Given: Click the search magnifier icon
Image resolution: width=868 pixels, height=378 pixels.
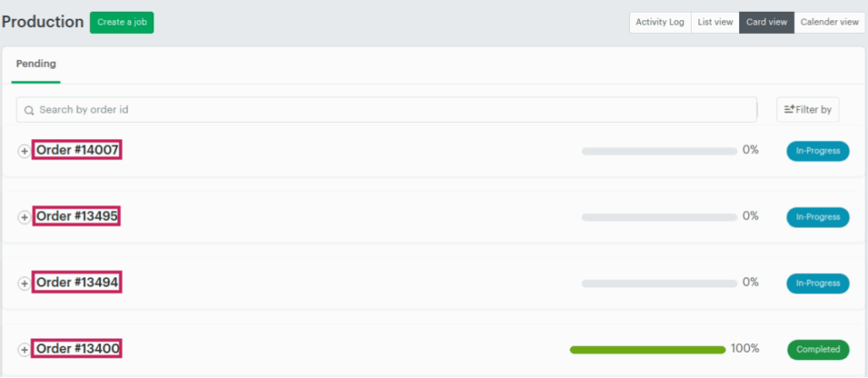Looking at the screenshot, I should click(x=29, y=110).
